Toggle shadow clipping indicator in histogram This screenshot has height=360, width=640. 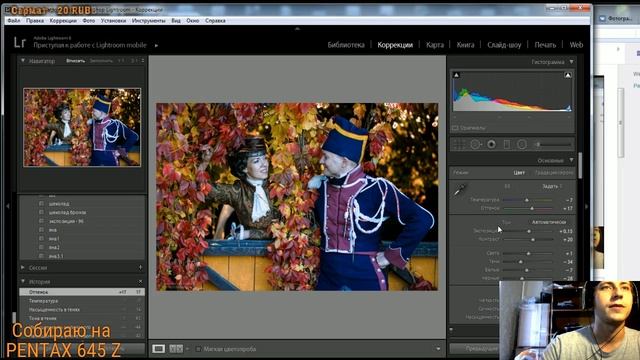point(457,75)
